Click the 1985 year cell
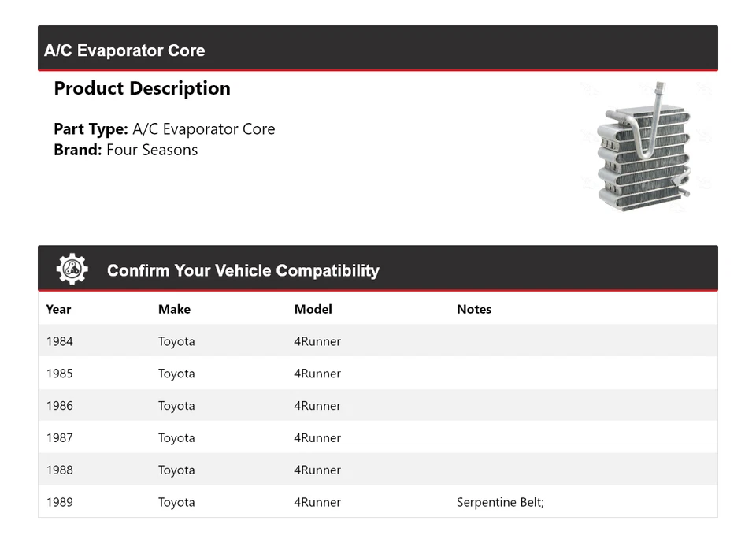This screenshot has width=756, height=543. point(60,374)
